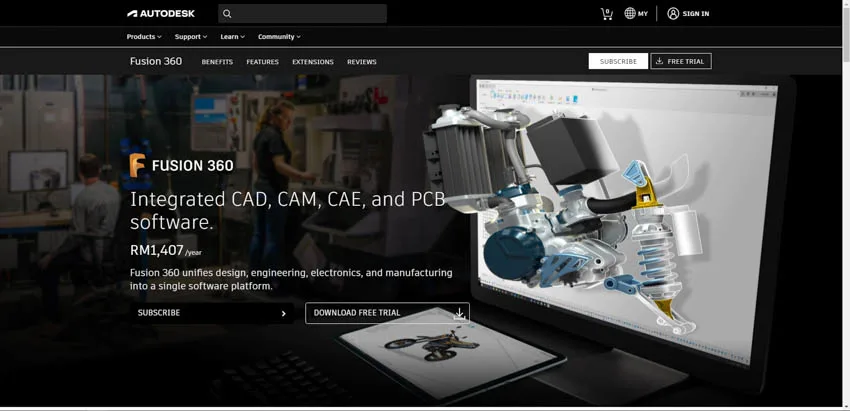This screenshot has width=850, height=411.
Task: Expand the Support menu
Action: click(x=191, y=37)
